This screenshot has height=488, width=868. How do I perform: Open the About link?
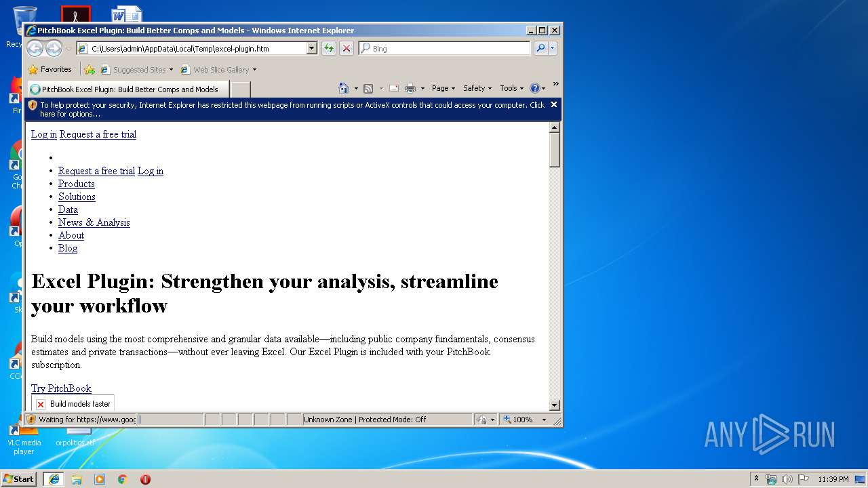pos(71,235)
